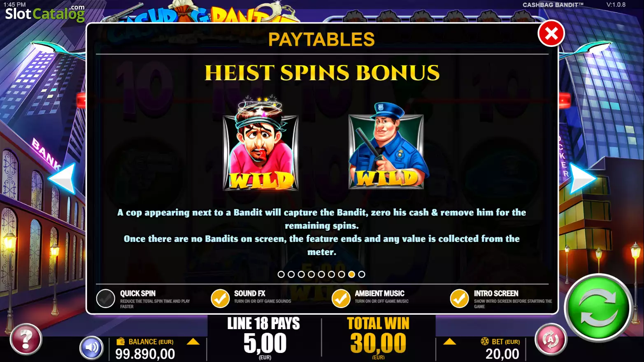The image size is (644, 362).
Task: Click the dizzy Bandit wild symbol
Action: pos(260,144)
